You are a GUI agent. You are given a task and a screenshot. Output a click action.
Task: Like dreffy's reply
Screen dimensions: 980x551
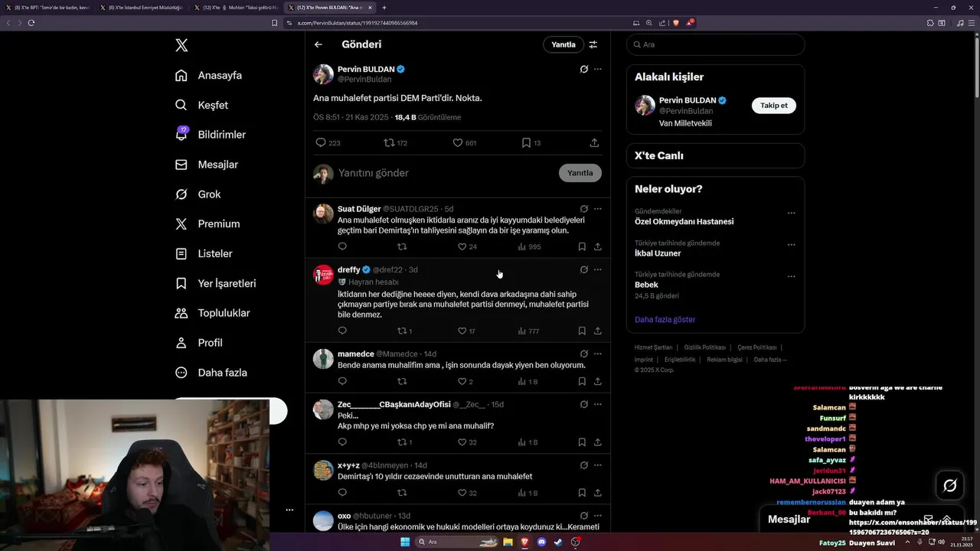466,331
